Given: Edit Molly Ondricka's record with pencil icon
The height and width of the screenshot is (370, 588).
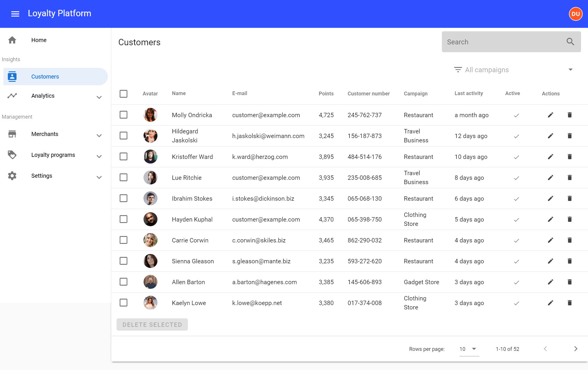Looking at the screenshot, I should click(550, 115).
